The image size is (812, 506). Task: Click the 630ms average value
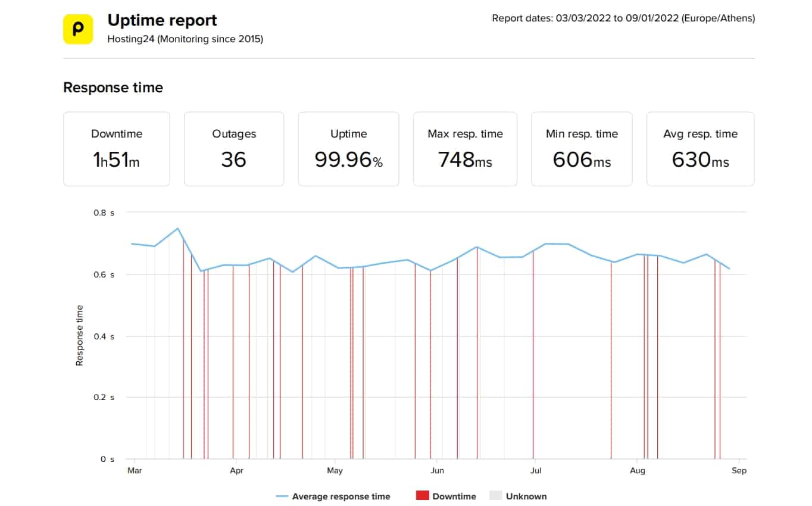click(700, 160)
